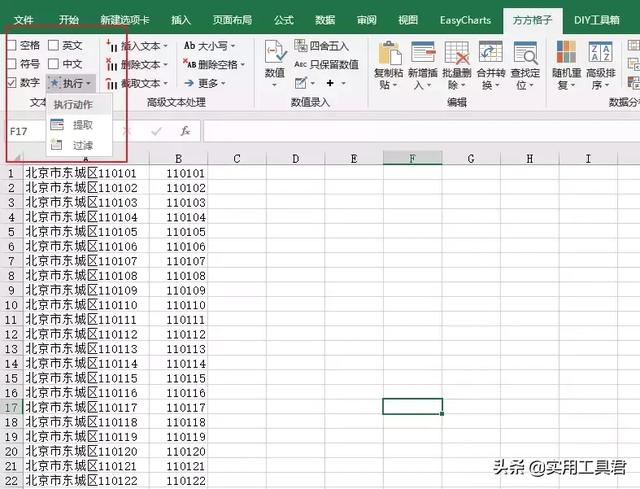Tick the 符号 checkbox
The image size is (640, 489).
[11, 64]
